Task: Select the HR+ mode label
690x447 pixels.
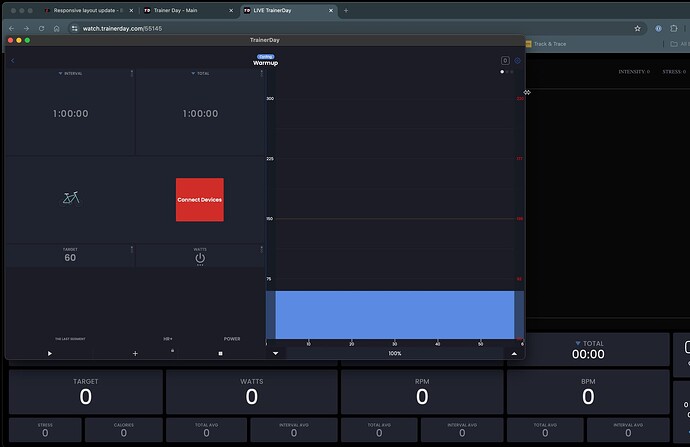Action: click(168, 339)
